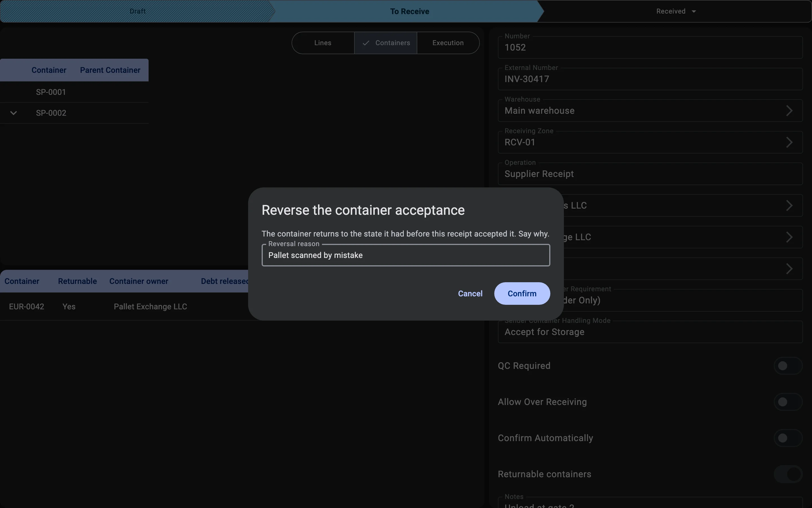The image size is (812, 508).
Task: Toggle the QC Required switch
Action: [788, 365]
